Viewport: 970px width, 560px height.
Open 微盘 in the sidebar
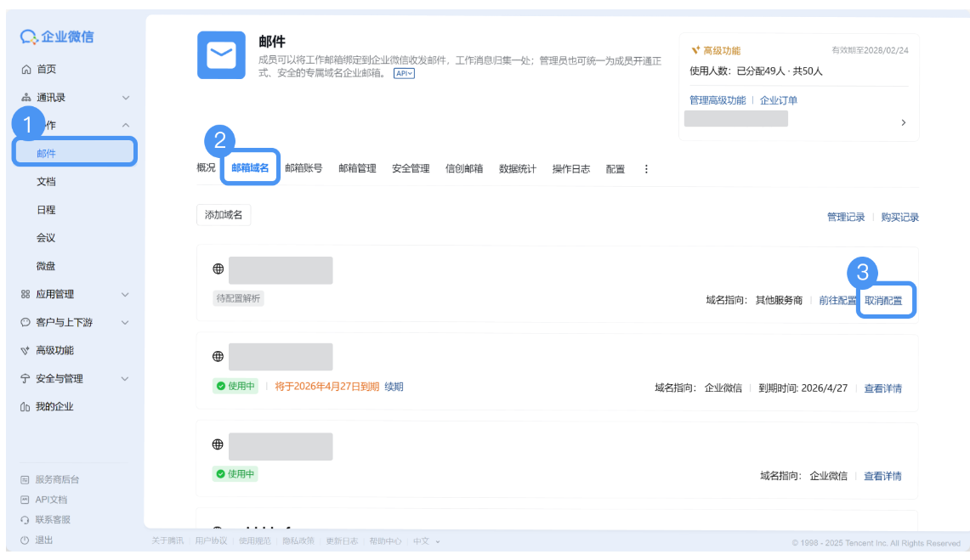(45, 265)
